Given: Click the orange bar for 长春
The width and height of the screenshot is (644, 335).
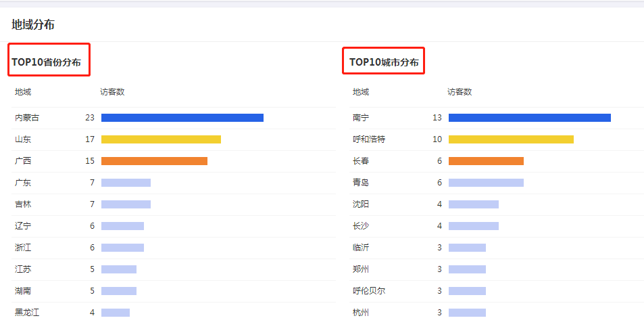Looking at the screenshot, I should tap(486, 161).
